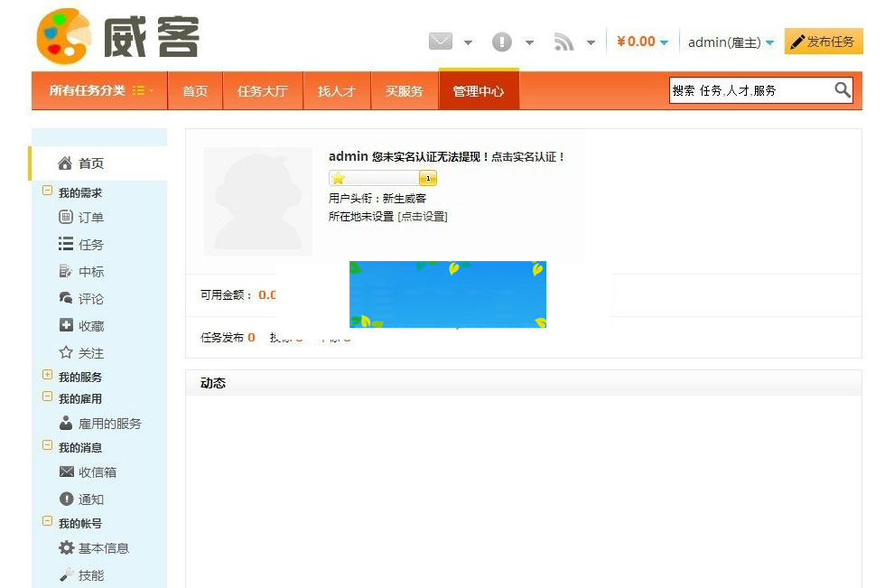Open the 管理中心 menu item

click(479, 90)
